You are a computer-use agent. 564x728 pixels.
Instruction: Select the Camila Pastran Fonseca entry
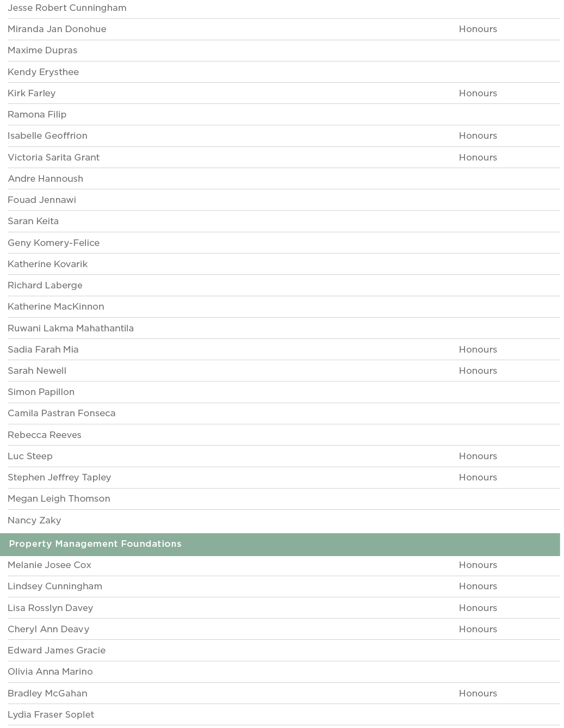tap(61, 413)
